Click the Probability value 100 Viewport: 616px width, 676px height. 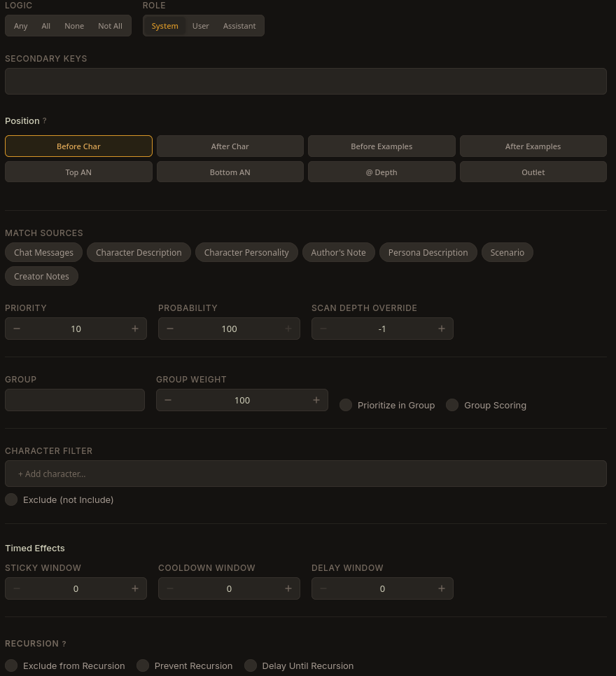(x=229, y=329)
